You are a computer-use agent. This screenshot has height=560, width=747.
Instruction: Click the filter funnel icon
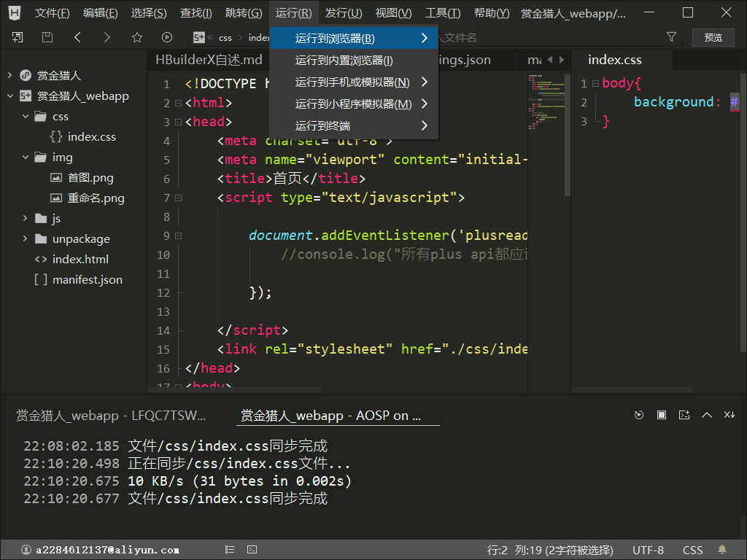pyautogui.click(x=671, y=36)
